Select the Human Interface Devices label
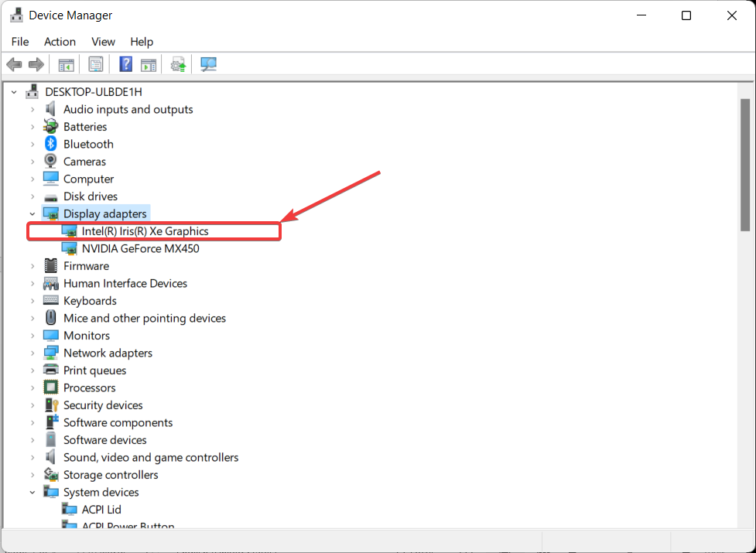Viewport: 756px width, 553px height. 125,283
